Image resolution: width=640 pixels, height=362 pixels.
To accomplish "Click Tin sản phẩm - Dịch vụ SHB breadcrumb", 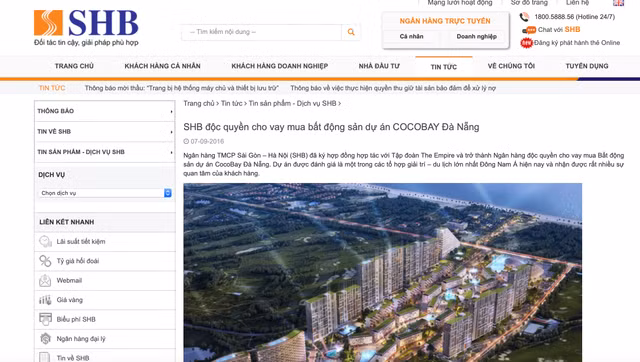I will click(292, 104).
